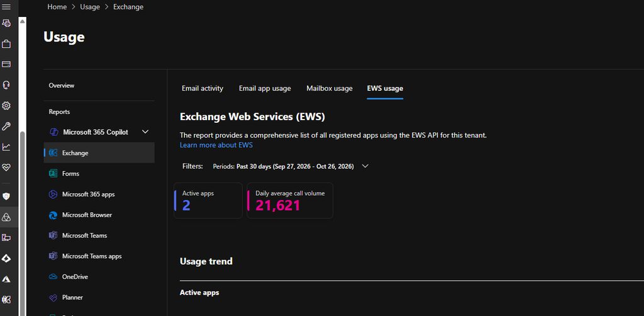The image size is (644, 316).
Task: Click the Forms report icon
Action: pyautogui.click(x=53, y=173)
